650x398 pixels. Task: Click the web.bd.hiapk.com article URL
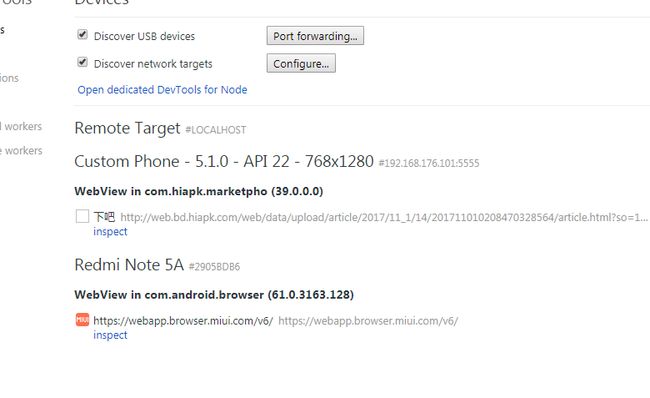pyautogui.click(x=384, y=217)
